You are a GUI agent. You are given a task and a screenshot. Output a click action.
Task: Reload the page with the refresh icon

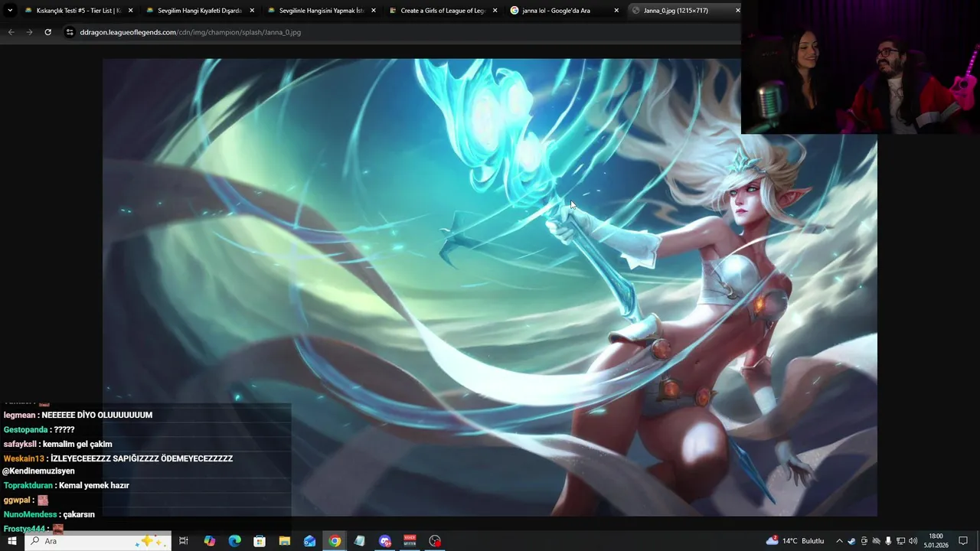tap(47, 32)
